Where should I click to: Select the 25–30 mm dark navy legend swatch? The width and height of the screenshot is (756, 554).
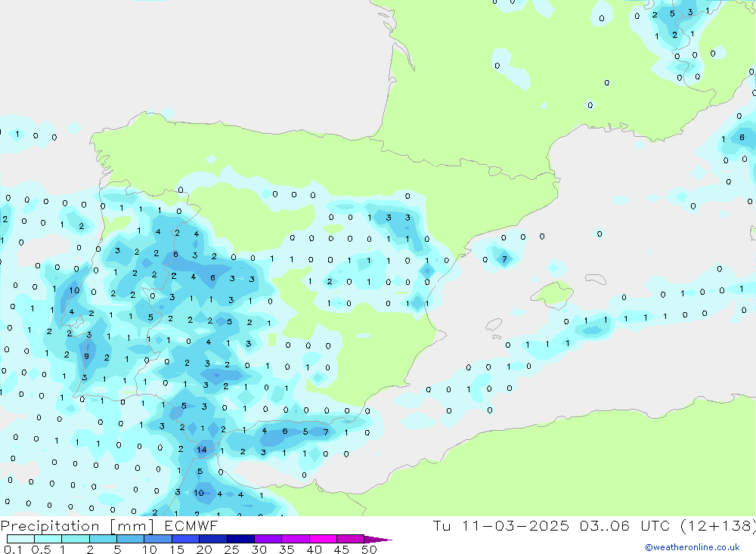(x=240, y=539)
